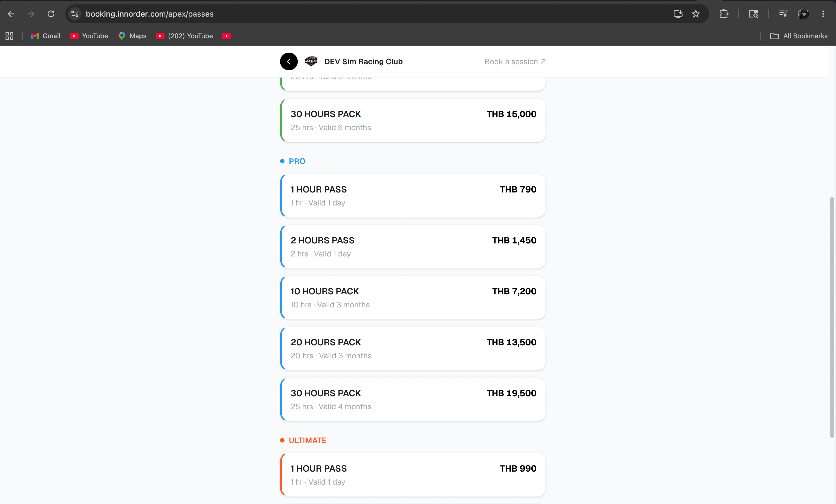The image size is (836, 504).
Task: Click the unlabeled YouTube bookmark icon
Action: point(227,36)
